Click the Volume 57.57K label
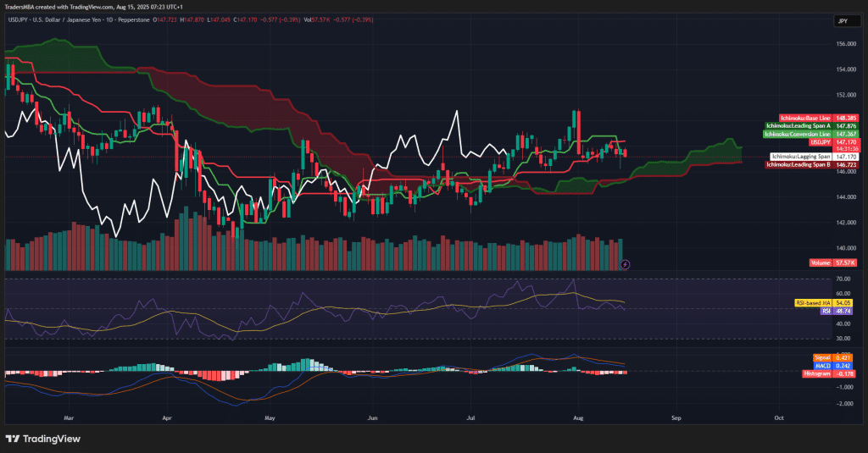The width and height of the screenshot is (868, 453). coord(832,264)
